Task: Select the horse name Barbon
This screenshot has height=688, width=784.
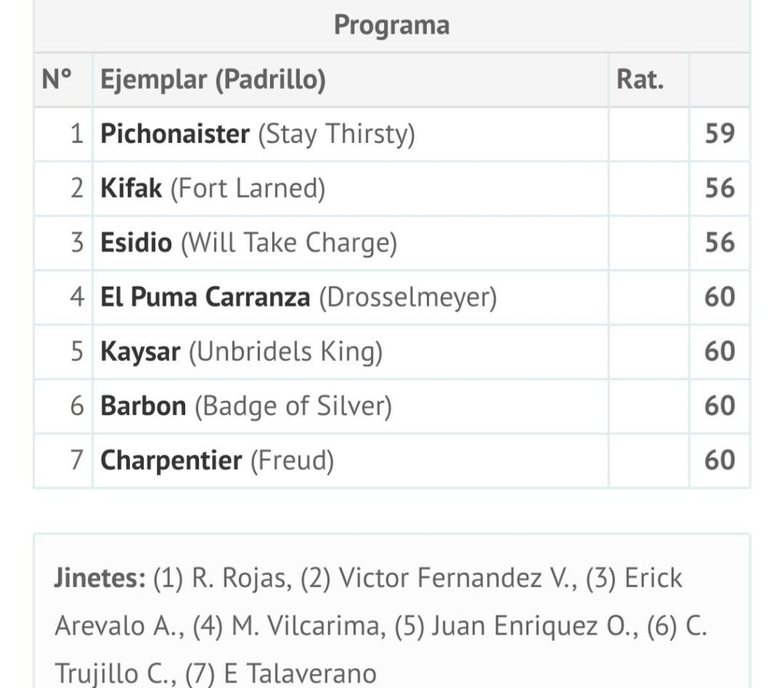Action: (143, 406)
